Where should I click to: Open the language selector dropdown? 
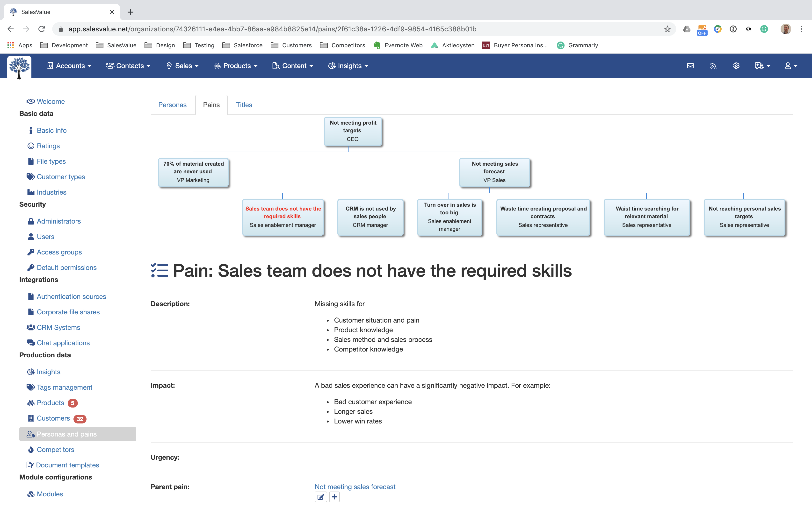coord(762,66)
